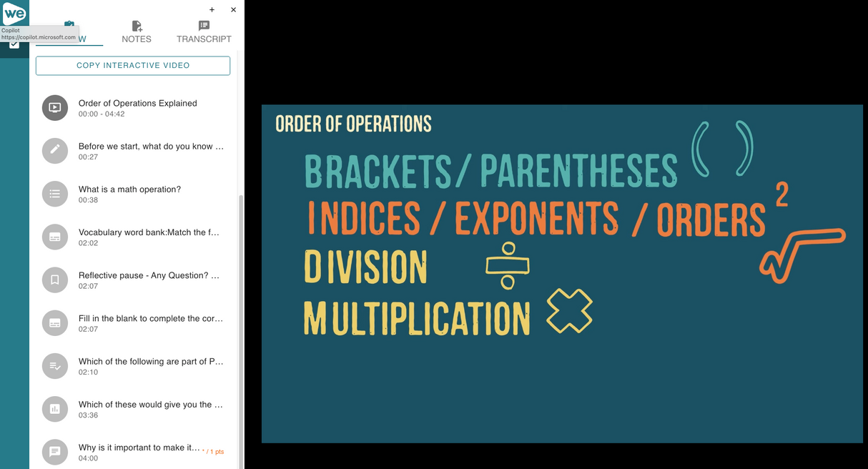Click the pencil icon for open-ended question
The width and height of the screenshot is (868, 469).
[x=55, y=151]
